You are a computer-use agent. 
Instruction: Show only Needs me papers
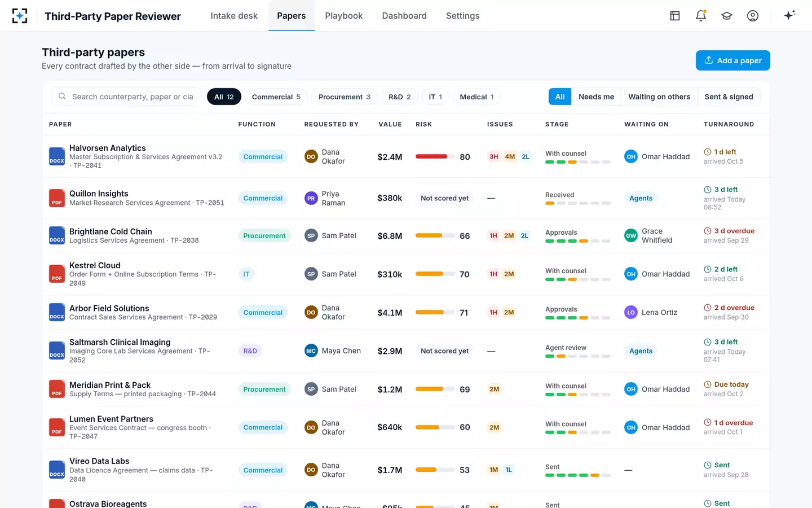596,97
